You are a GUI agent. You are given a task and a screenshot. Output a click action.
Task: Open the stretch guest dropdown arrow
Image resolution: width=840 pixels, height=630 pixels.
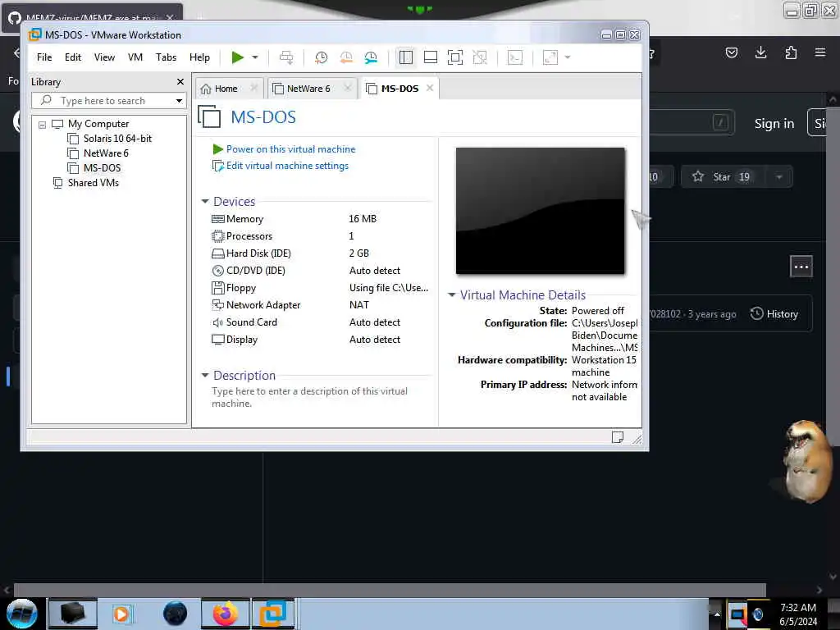click(568, 57)
